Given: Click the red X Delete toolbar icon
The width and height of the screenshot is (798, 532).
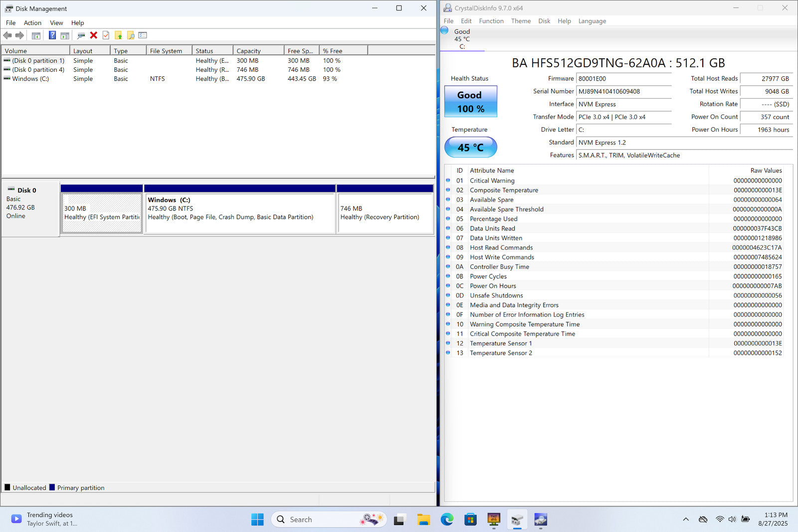Looking at the screenshot, I should (93, 35).
